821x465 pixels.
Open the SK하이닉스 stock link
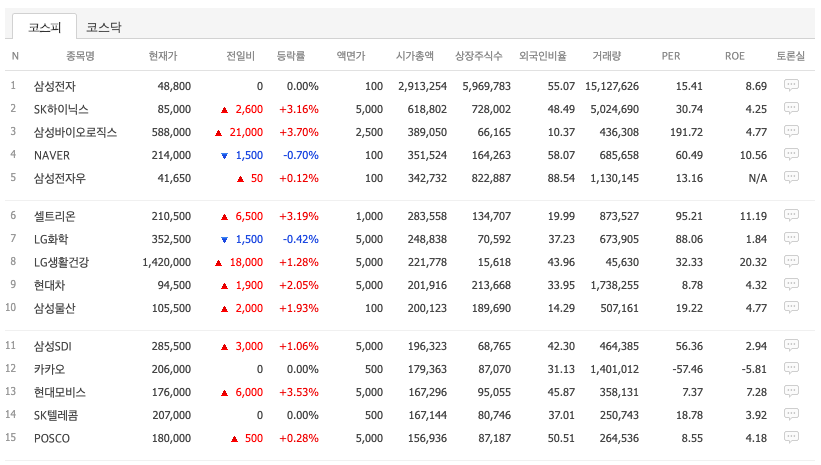pyautogui.click(x=61, y=109)
